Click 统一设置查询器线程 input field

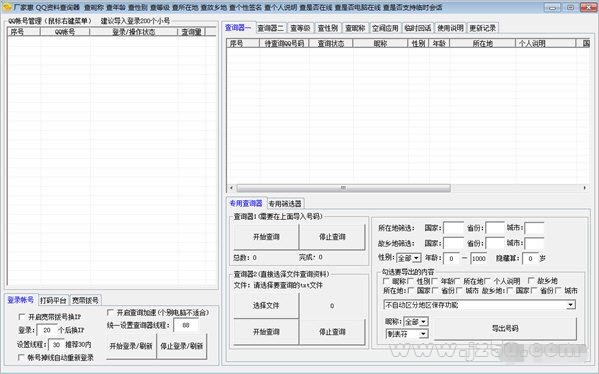point(186,325)
